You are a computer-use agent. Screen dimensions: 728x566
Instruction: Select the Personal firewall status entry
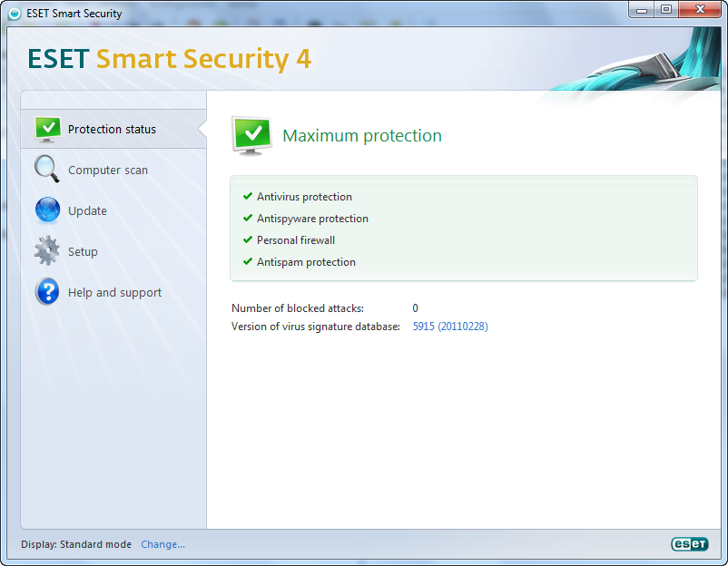[x=296, y=240]
